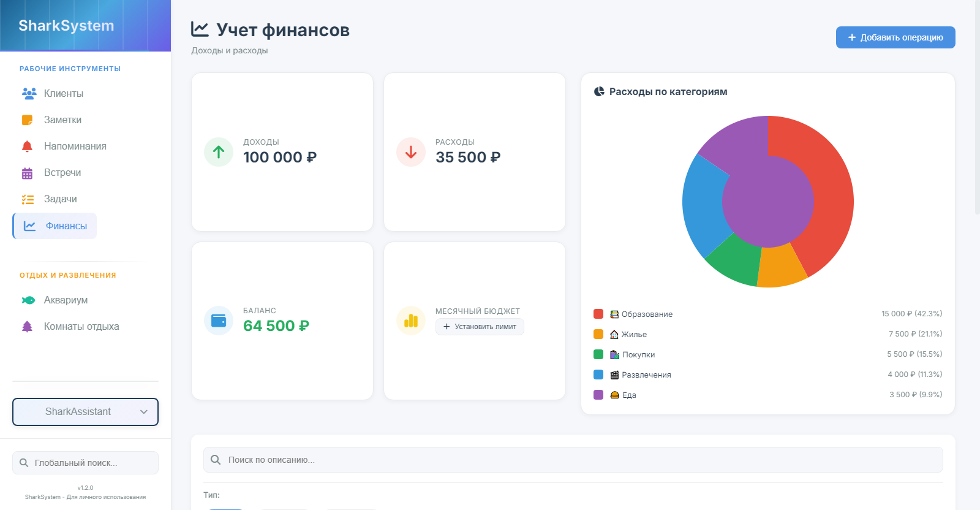This screenshot has height=510, width=980.
Task: Click the blue wallet balance icon
Action: coord(219,321)
